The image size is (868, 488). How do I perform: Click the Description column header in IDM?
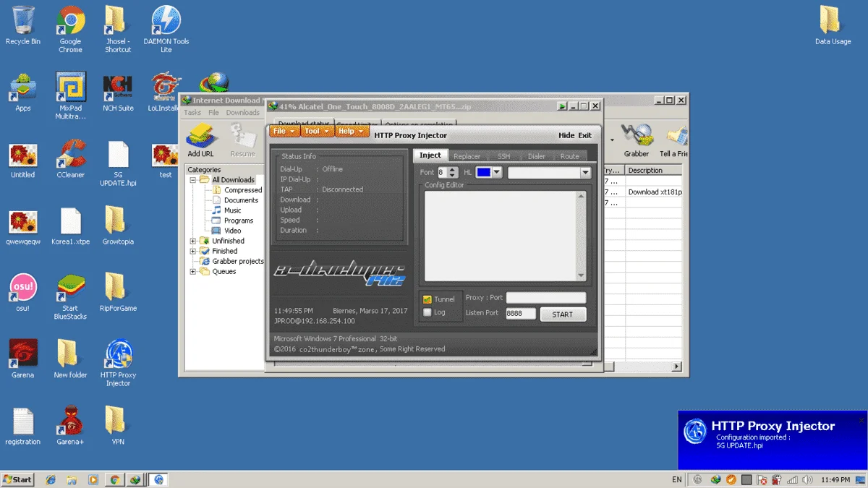pos(654,171)
